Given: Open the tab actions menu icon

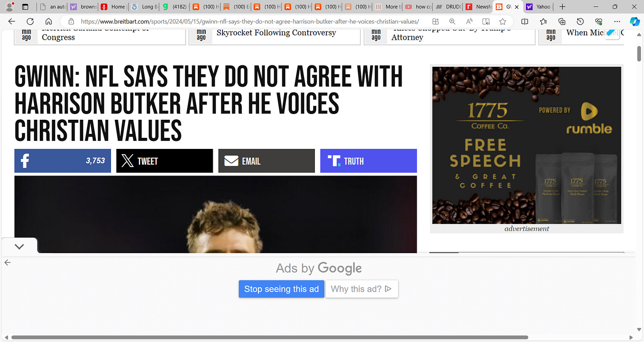Looking at the screenshot, I should (x=25, y=7).
